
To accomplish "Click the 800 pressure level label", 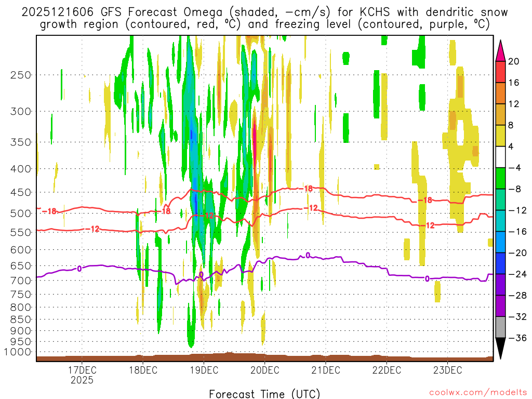I will [x=21, y=307].
